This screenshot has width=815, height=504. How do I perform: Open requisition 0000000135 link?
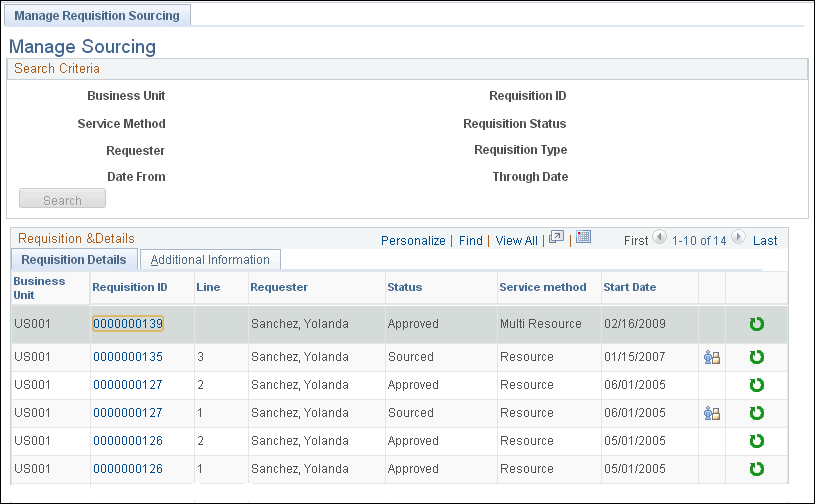point(128,357)
